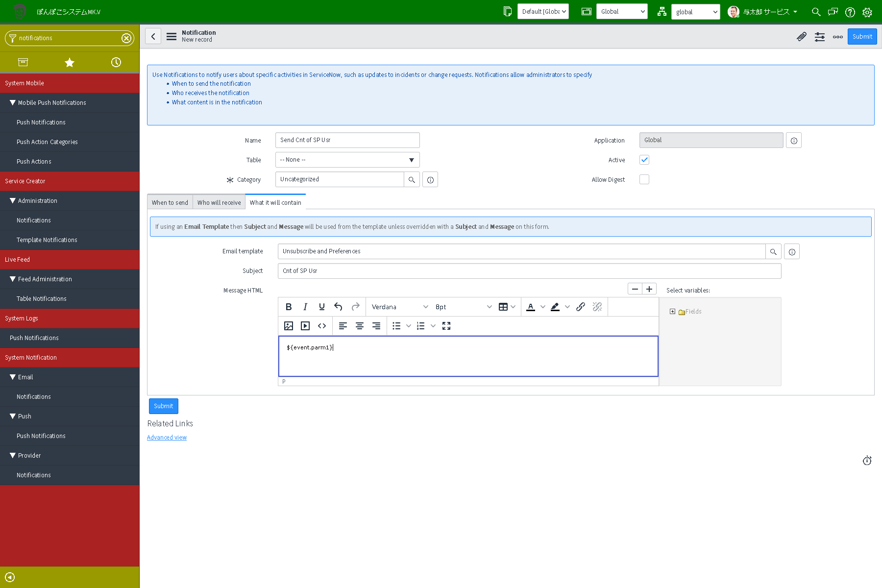Insert image into message HTML
Screen dimensions: 882x588
289,326
